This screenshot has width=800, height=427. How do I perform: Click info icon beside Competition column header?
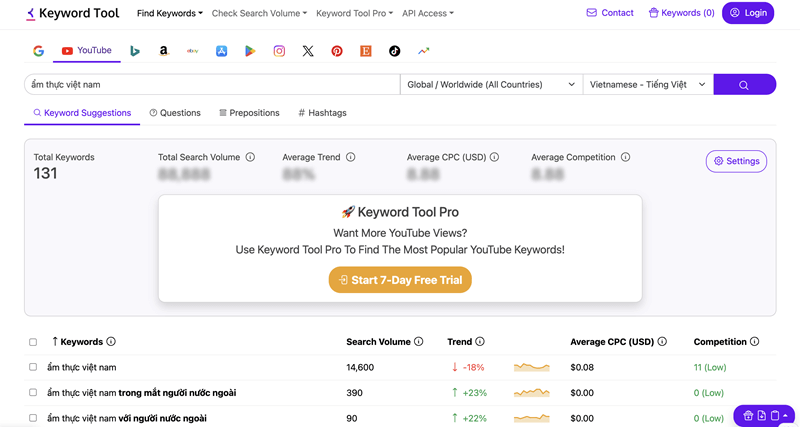[x=754, y=342]
